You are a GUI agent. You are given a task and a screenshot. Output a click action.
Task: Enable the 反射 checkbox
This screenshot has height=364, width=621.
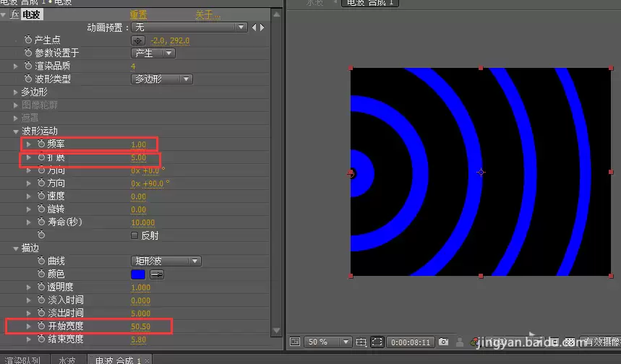pyautogui.click(x=134, y=235)
